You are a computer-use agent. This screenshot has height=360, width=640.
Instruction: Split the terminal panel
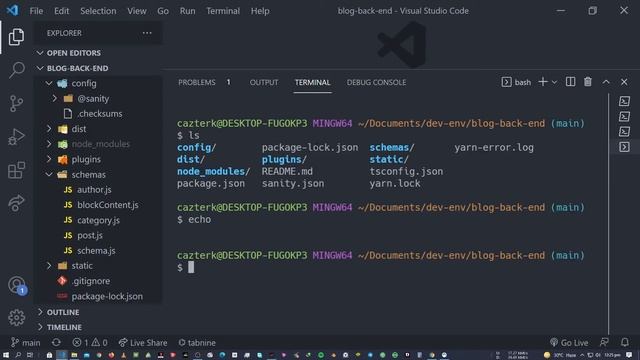pos(570,82)
